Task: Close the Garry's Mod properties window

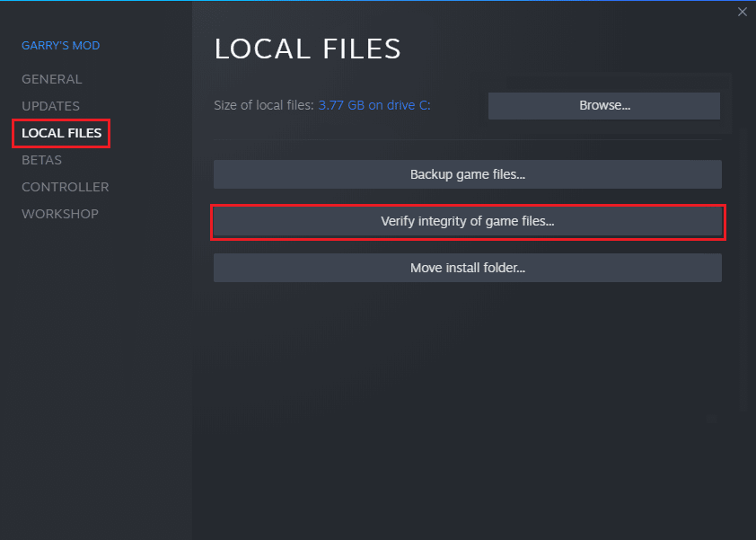Action: coord(743,12)
